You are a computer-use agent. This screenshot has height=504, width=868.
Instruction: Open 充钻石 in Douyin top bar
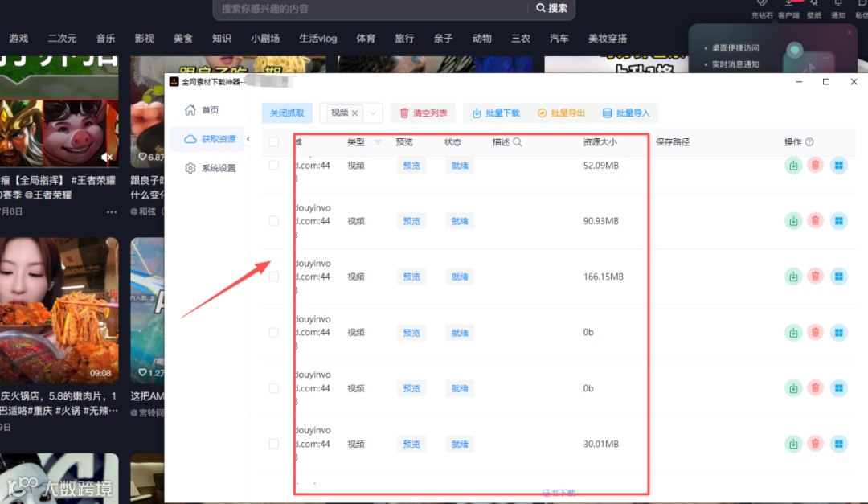(x=762, y=10)
